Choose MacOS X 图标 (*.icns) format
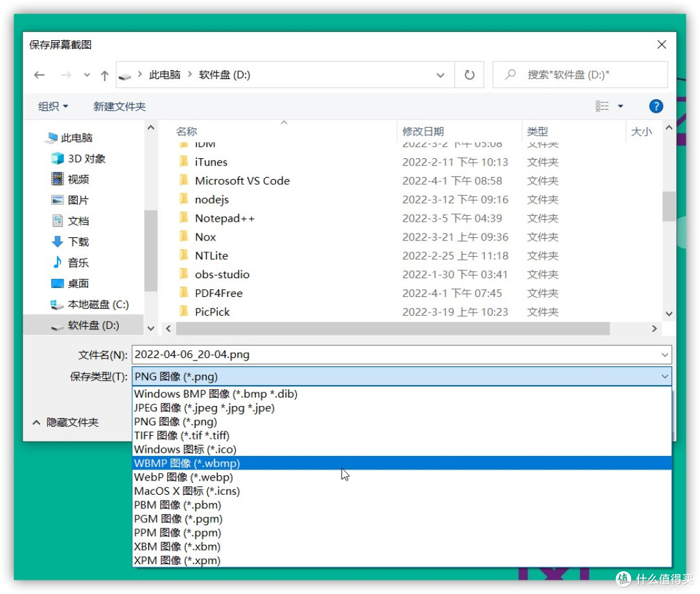 402,491
